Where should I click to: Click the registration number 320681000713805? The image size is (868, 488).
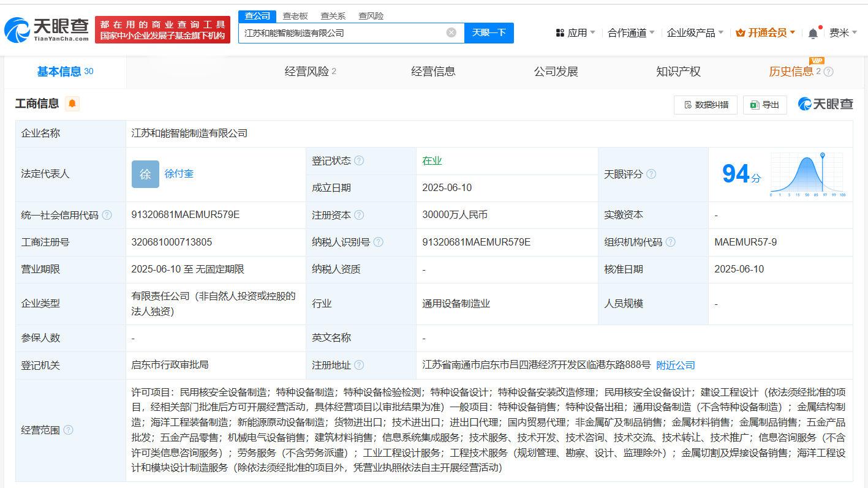click(x=172, y=242)
